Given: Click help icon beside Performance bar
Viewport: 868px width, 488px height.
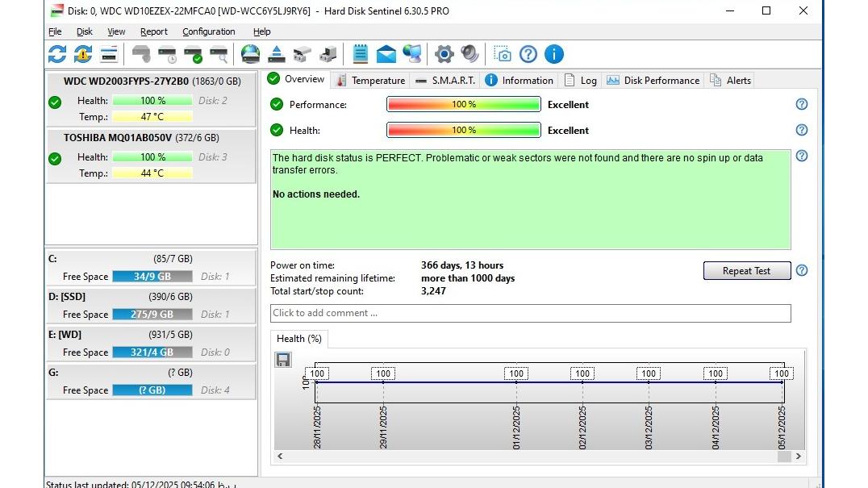Looking at the screenshot, I should [801, 104].
